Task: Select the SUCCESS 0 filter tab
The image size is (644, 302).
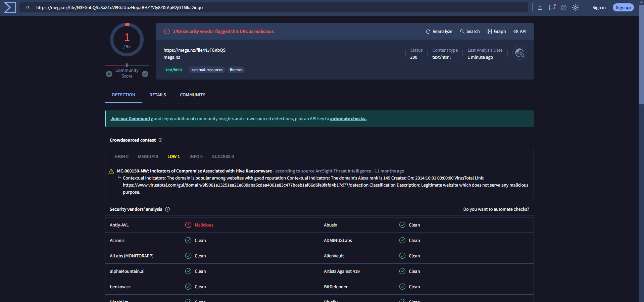Action: 223,157
